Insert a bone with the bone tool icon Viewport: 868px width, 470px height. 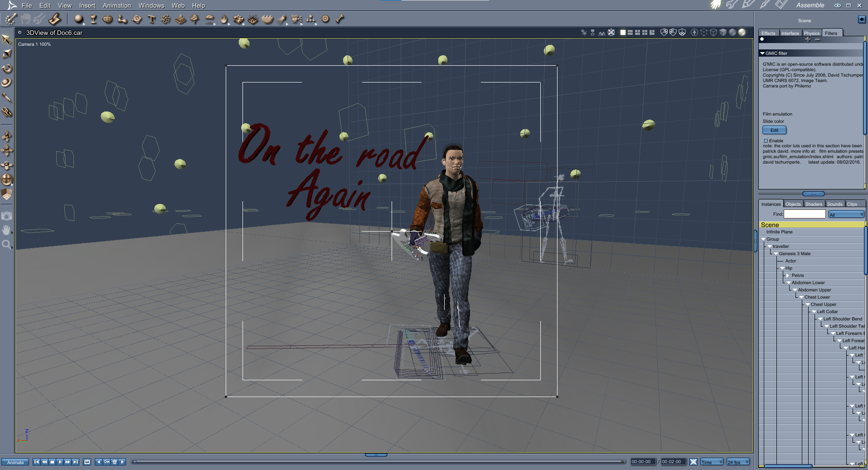340,19
